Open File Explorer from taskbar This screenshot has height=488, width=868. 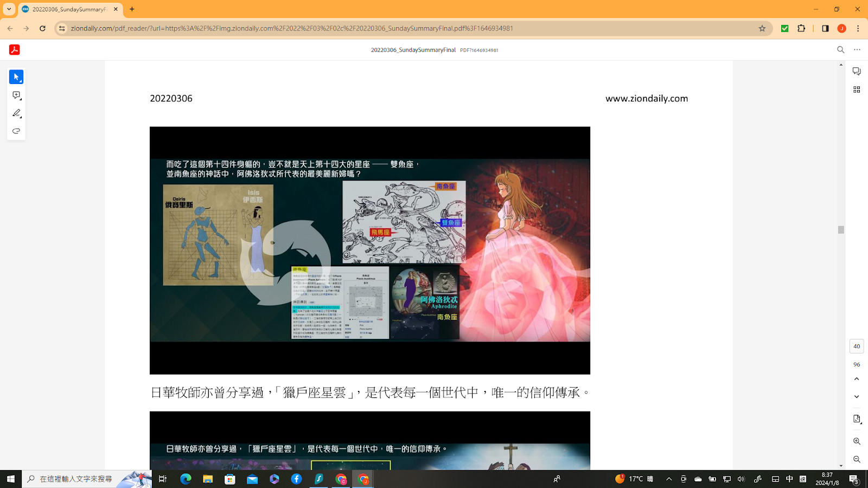click(208, 479)
